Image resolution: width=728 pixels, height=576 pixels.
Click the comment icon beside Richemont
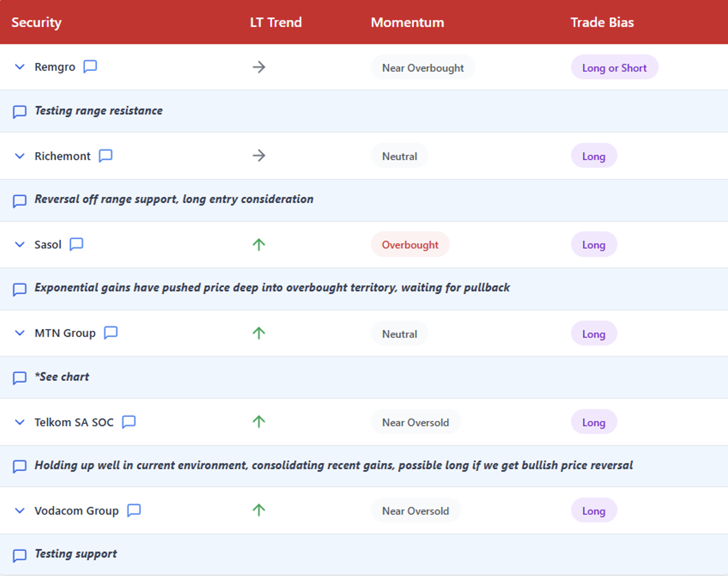106,156
